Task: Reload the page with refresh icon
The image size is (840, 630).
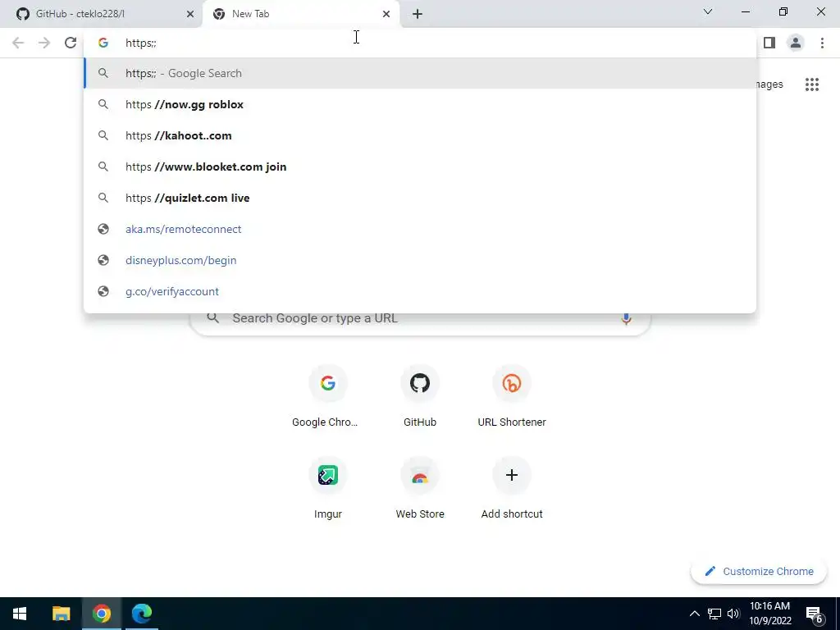Action: click(71, 43)
